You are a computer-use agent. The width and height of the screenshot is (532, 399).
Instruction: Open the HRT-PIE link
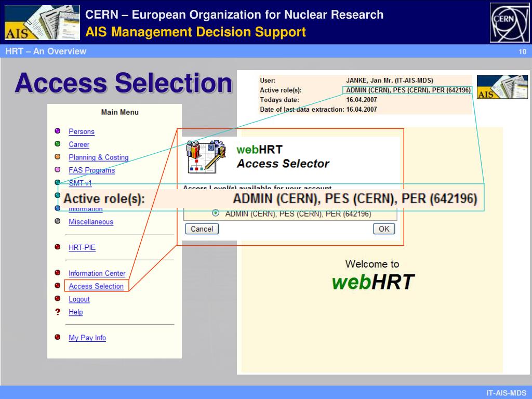(x=82, y=248)
